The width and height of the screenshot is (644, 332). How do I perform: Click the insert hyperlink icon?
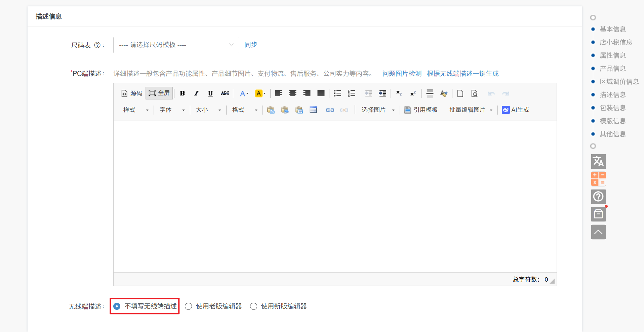330,110
